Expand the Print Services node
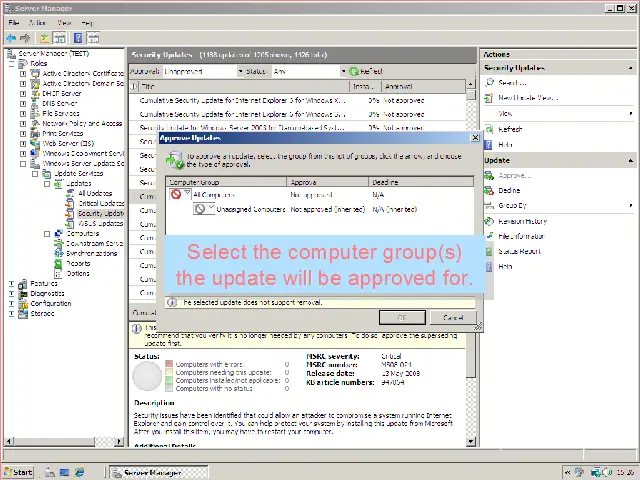Viewport: 640px width, 480px height. click(x=23, y=133)
